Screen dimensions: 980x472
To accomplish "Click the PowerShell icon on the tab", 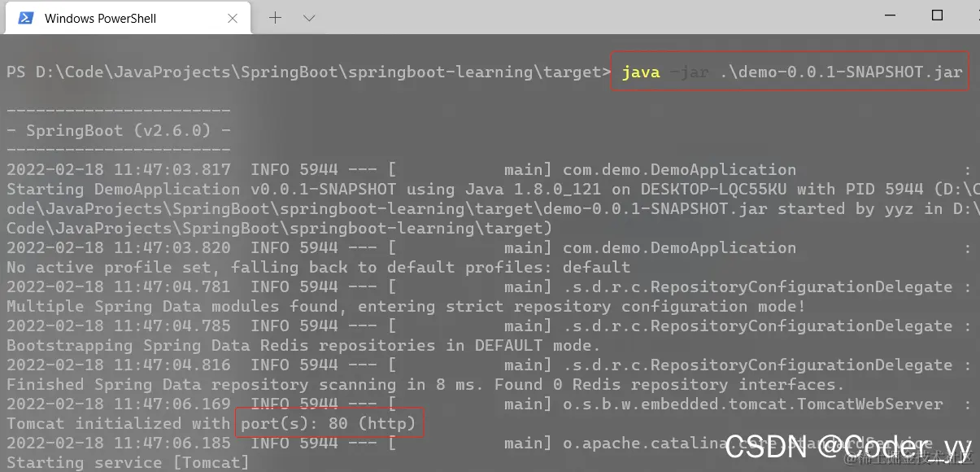I will 26,18.
